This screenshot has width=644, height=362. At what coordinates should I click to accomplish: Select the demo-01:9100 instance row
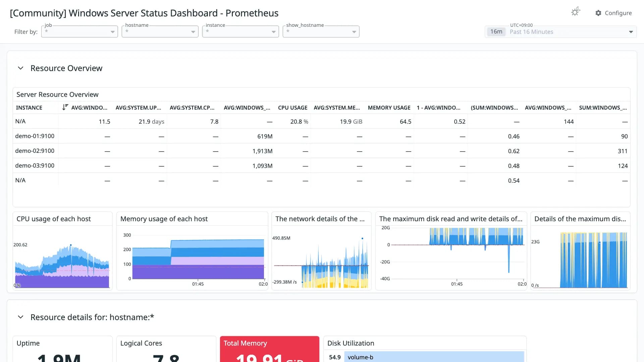point(321,136)
